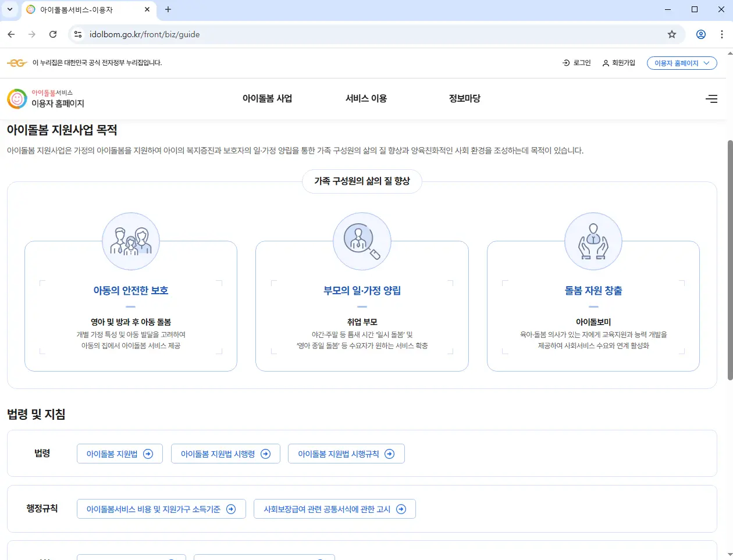The image size is (733, 560).
Task: Click the back navigation arrow
Action: pos(10,34)
